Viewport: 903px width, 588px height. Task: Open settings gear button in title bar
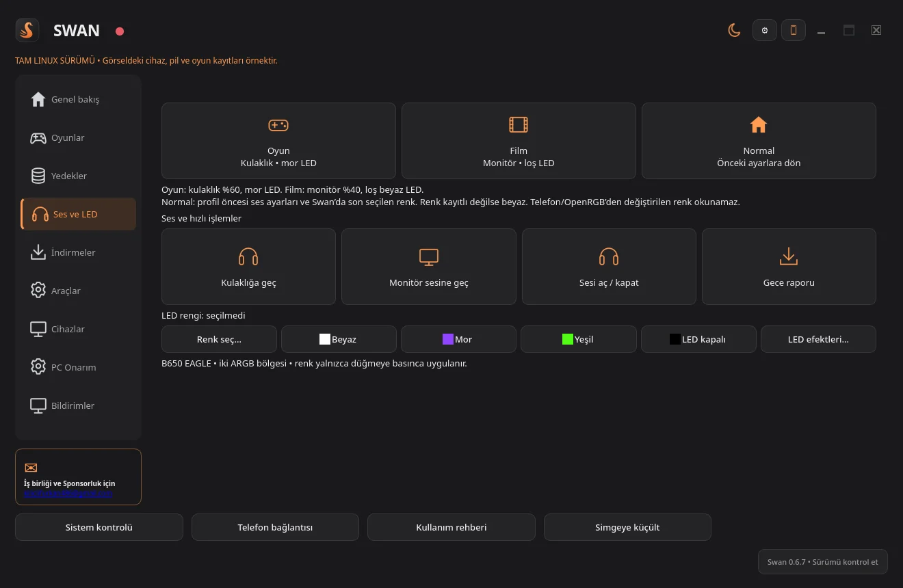(765, 30)
